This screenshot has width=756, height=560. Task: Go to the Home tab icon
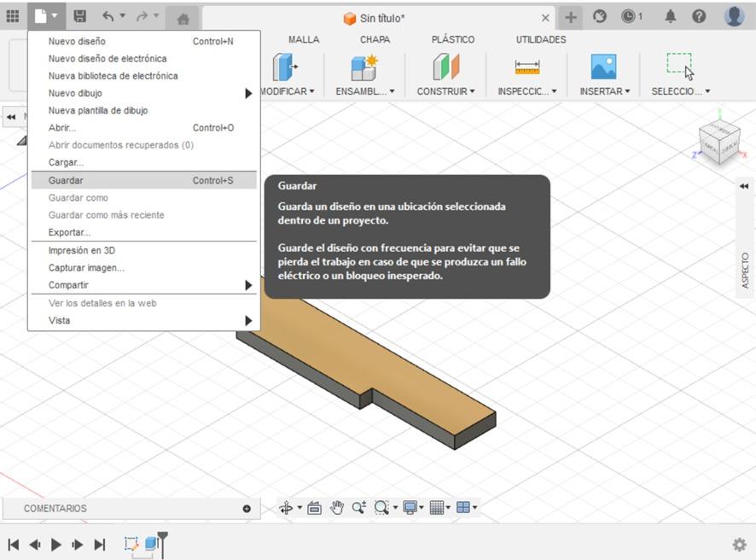(183, 20)
